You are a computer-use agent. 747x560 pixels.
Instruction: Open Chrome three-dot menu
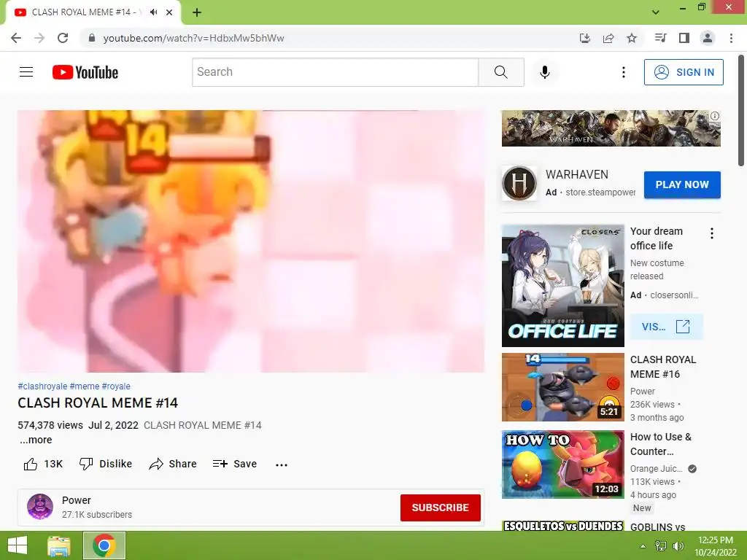coord(731,38)
